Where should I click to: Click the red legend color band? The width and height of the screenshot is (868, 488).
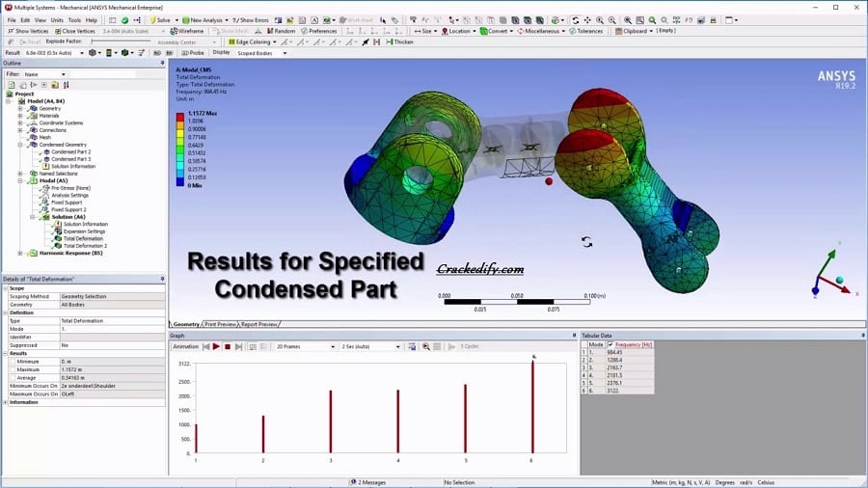[180, 118]
